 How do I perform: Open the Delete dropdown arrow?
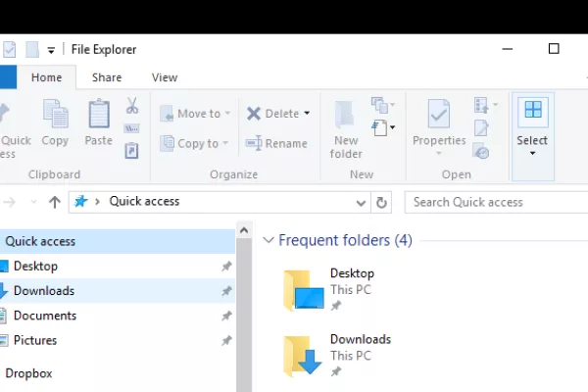pyautogui.click(x=307, y=114)
